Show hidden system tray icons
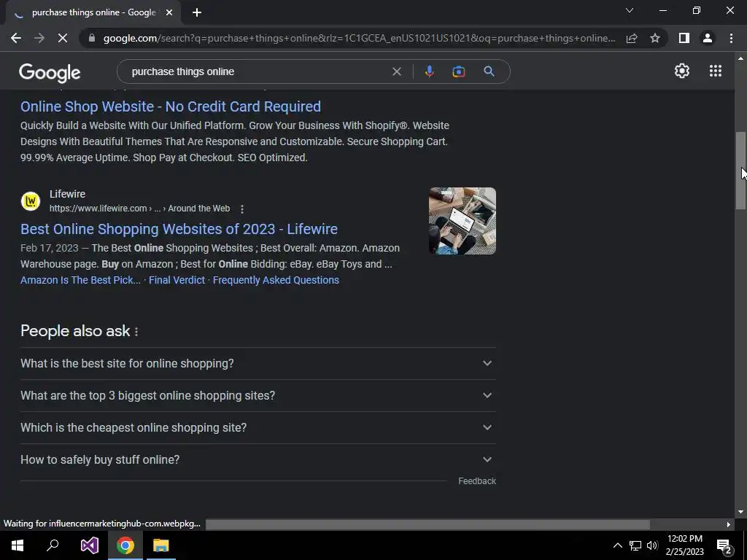The width and height of the screenshot is (747, 560). point(617,545)
